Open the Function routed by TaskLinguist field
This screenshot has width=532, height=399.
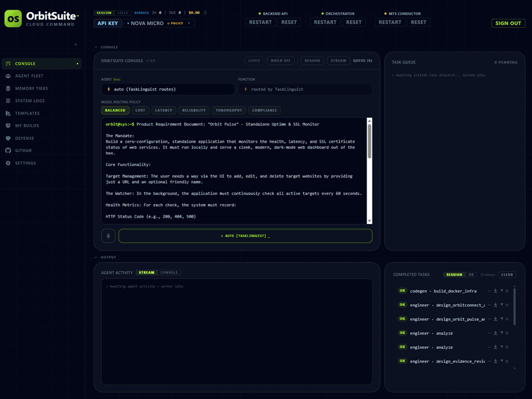coord(305,89)
